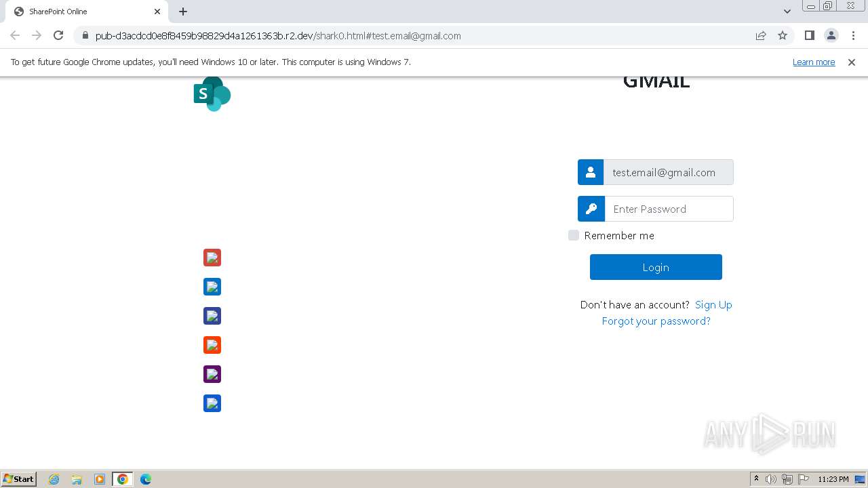Go forward using browser forward arrow
Viewport: 868px width, 488px height.
[x=37, y=35]
